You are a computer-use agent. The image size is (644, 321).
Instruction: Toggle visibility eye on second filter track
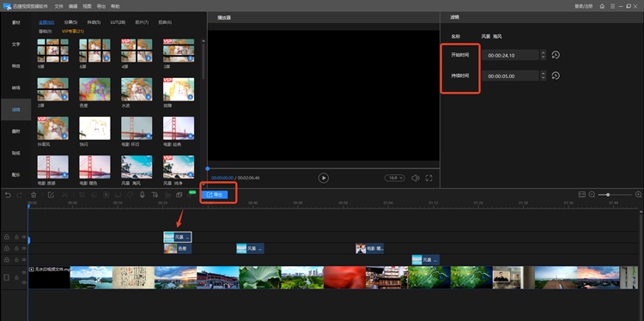[x=24, y=248]
